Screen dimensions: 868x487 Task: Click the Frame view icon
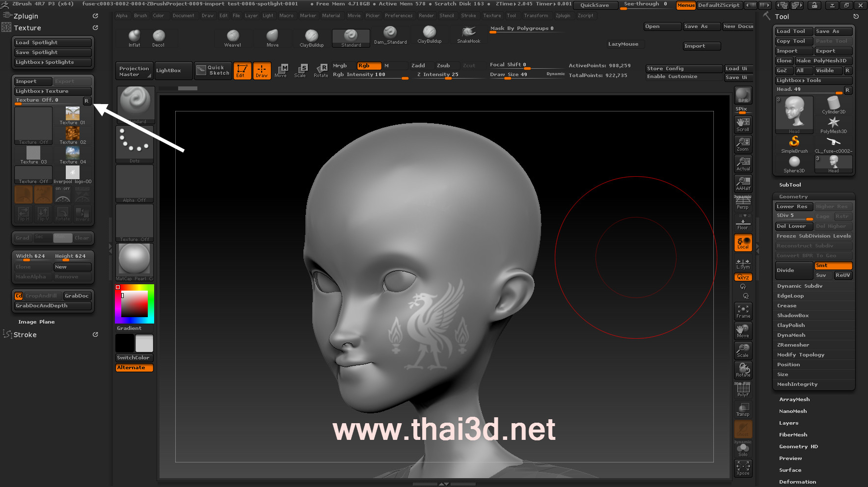743,311
